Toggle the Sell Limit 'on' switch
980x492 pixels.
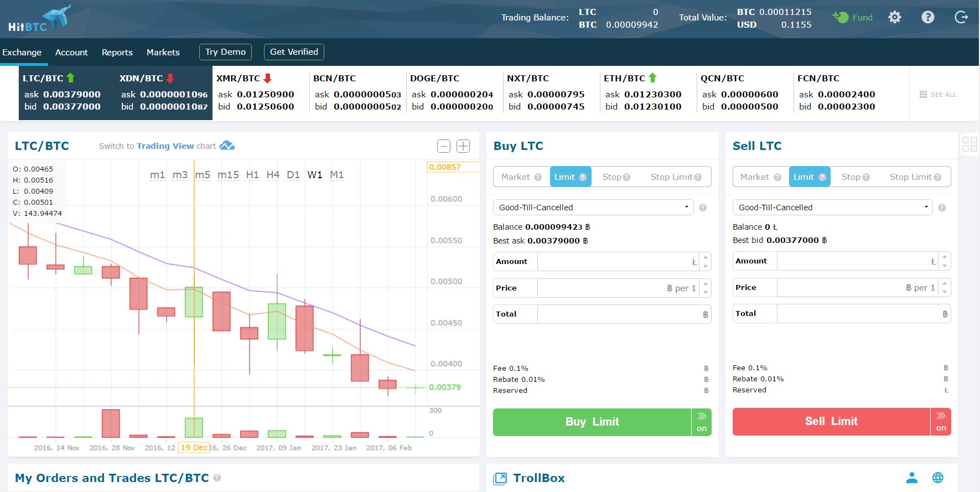tap(941, 422)
